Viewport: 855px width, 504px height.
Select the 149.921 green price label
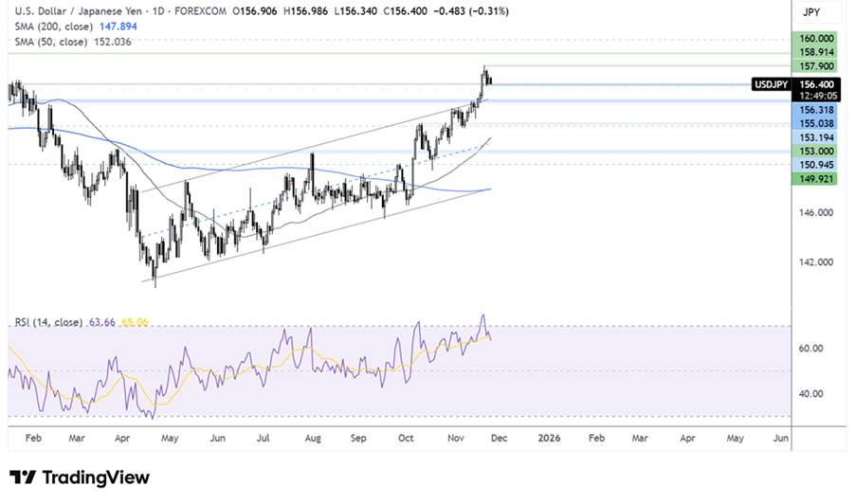coord(815,177)
